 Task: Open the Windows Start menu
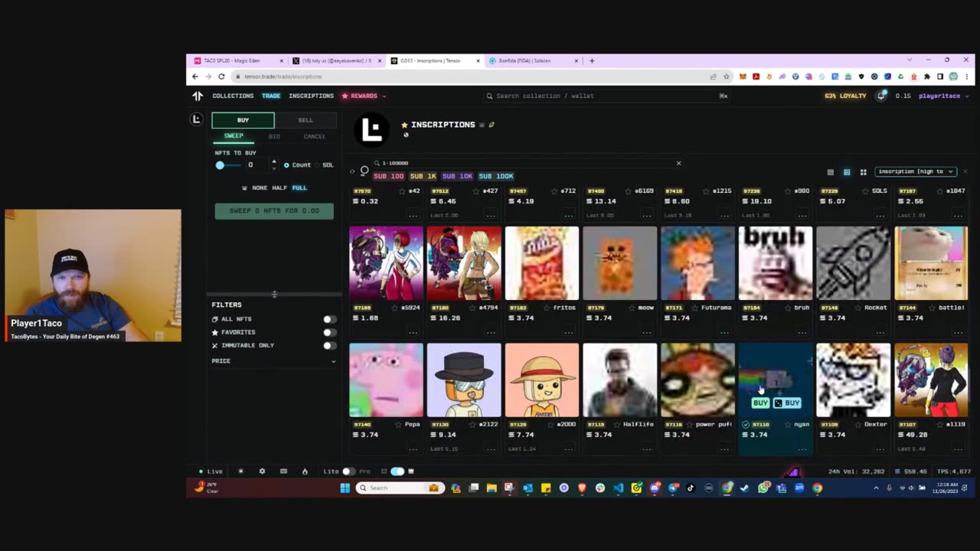pyautogui.click(x=345, y=488)
